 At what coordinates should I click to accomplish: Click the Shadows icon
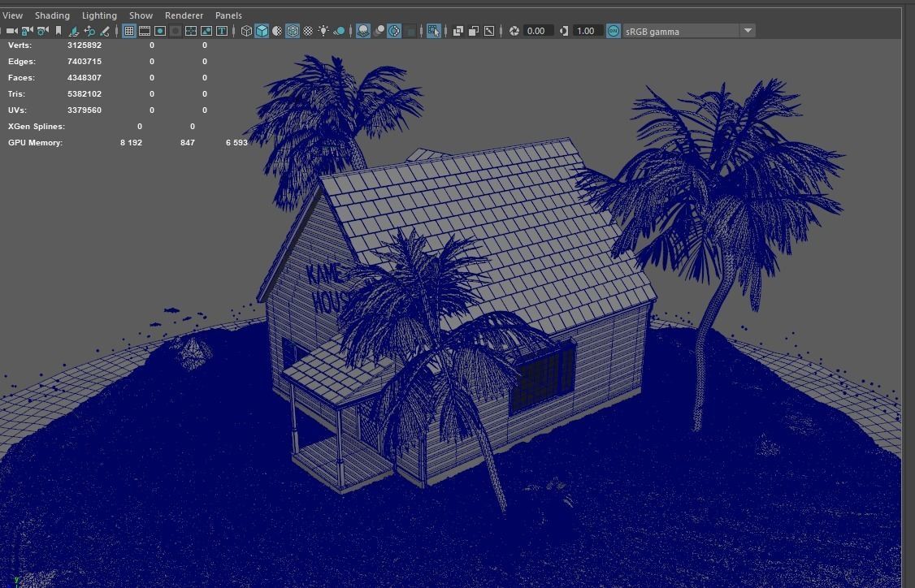click(339, 31)
